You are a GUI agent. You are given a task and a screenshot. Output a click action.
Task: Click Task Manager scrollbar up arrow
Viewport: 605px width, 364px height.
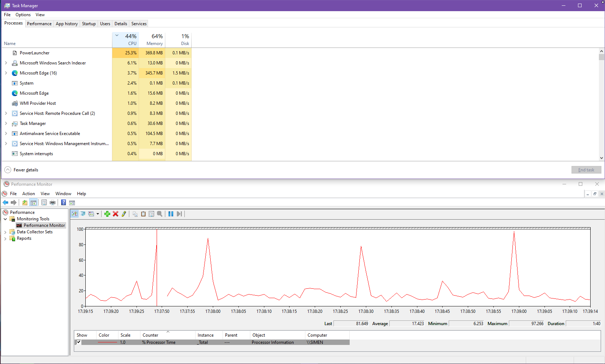[601, 51]
